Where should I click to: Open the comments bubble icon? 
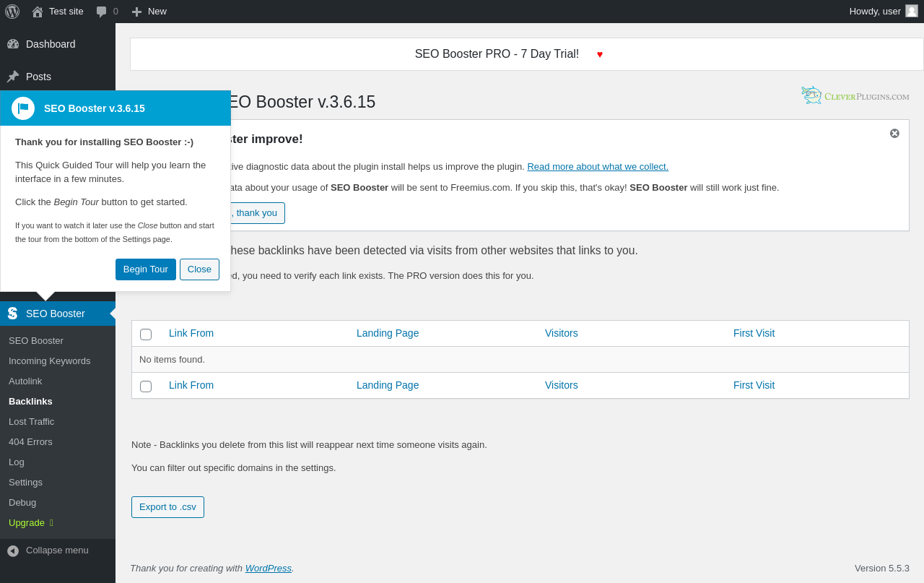click(x=102, y=12)
